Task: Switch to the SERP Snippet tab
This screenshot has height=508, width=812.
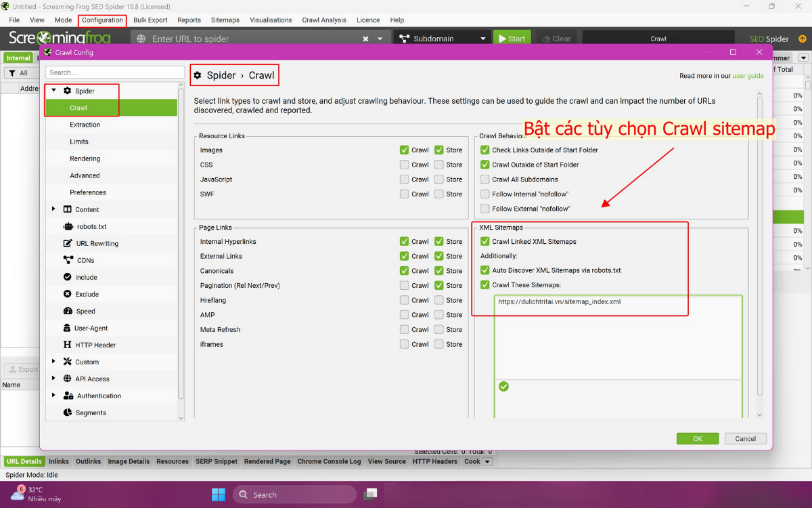Action: click(x=216, y=461)
